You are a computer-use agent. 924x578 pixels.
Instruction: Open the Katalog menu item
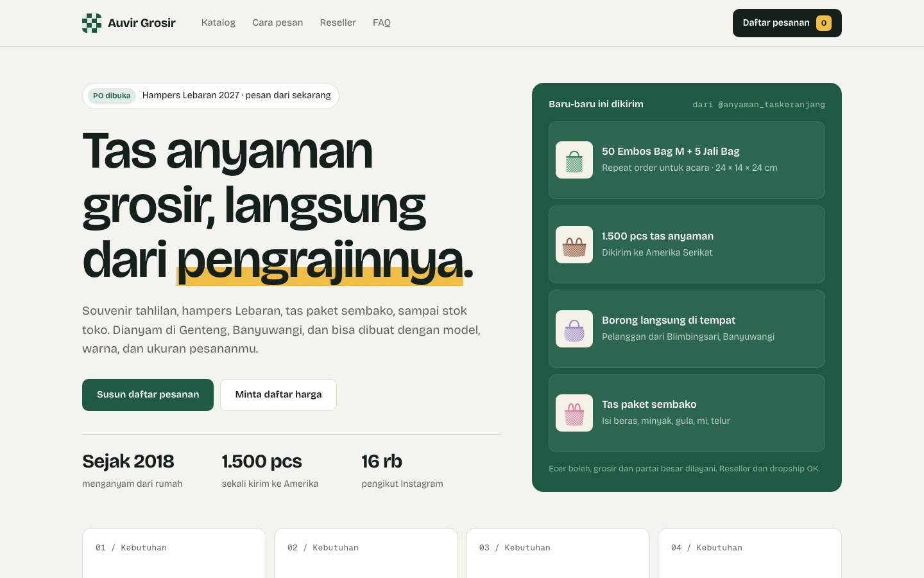point(218,22)
